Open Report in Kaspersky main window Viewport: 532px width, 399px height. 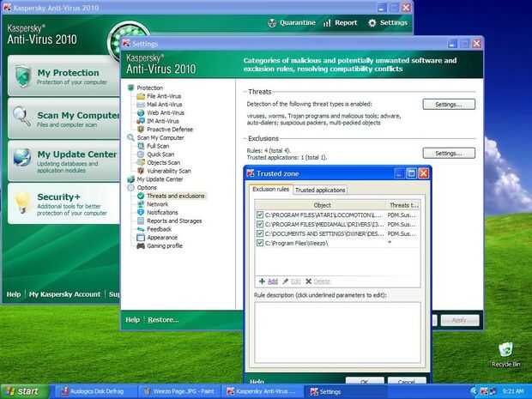point(341,23)
